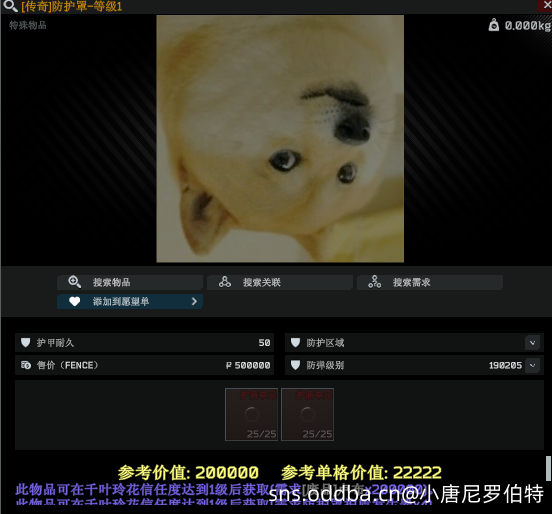Select the second 护盾单元 slot 25/25

click(x=307, y=414)
